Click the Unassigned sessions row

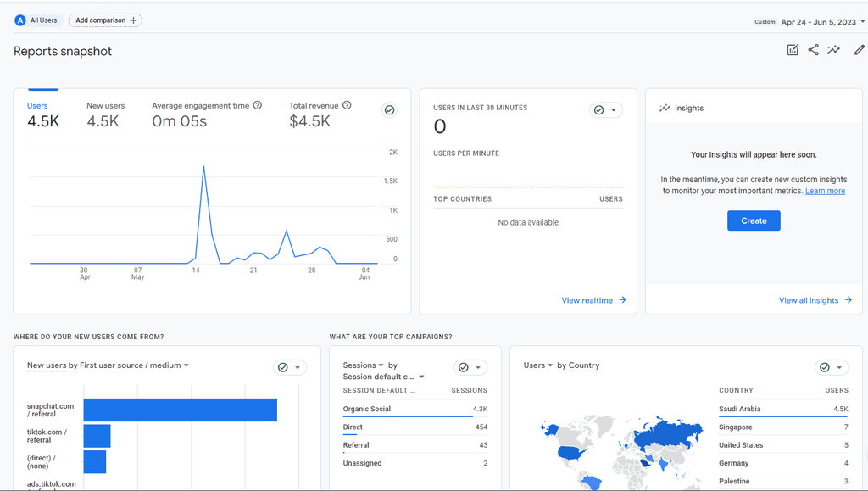pos(415,463)
